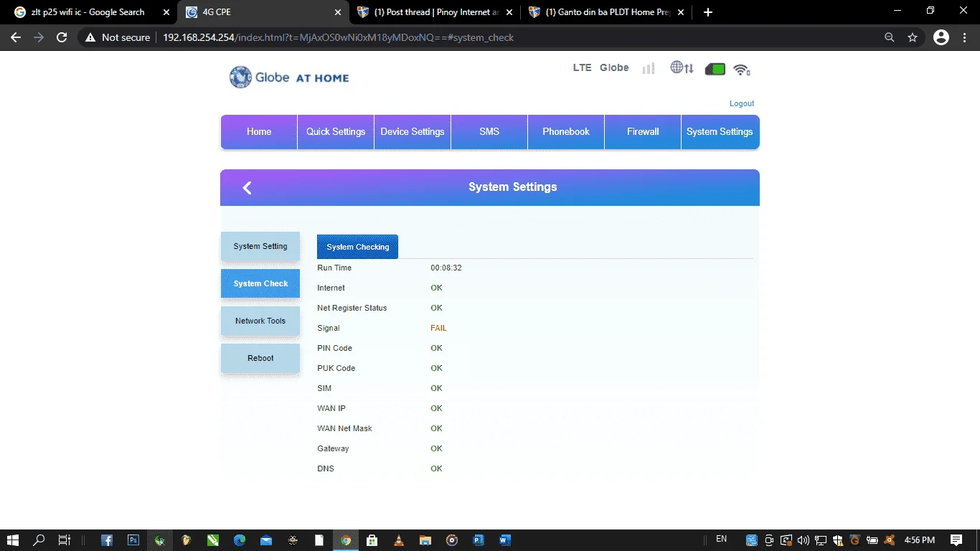Click the WiFi connected devices icon
Image resolution: width=980 pixels, height=551 pixels.
[x=742, y=70]
